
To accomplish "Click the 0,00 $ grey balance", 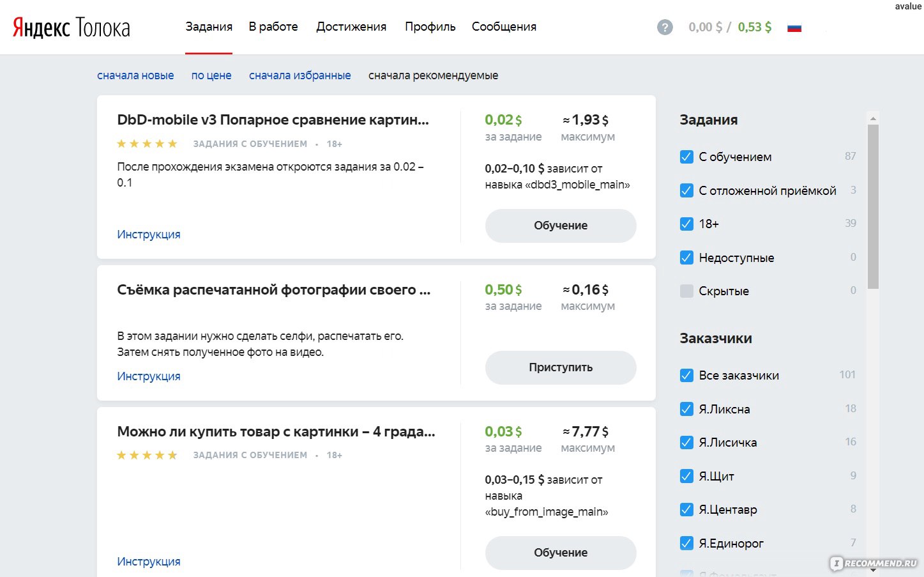I will pos(706,27).
